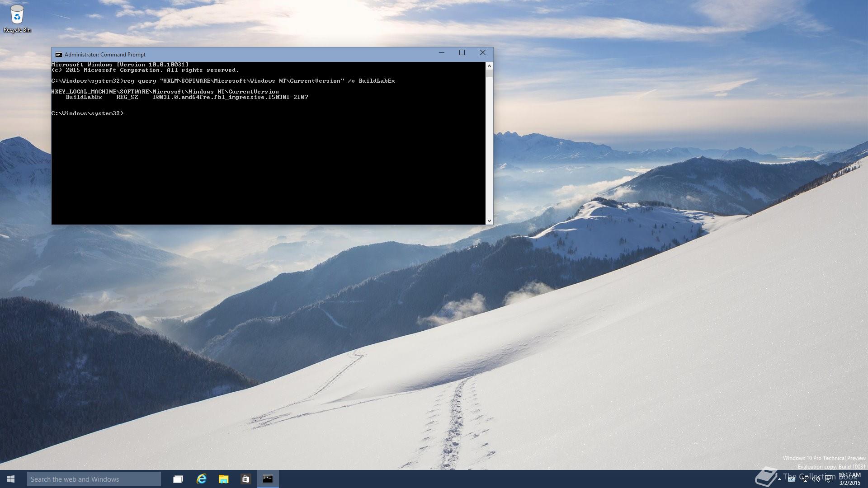Open the Action Center notifications icon
The image size is (868, 488).
click(829, 479)
